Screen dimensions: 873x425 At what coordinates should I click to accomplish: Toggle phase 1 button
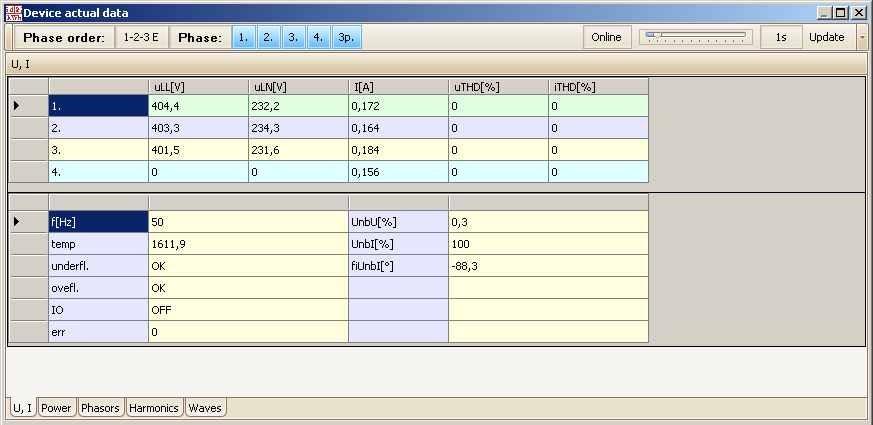[243, 37]
